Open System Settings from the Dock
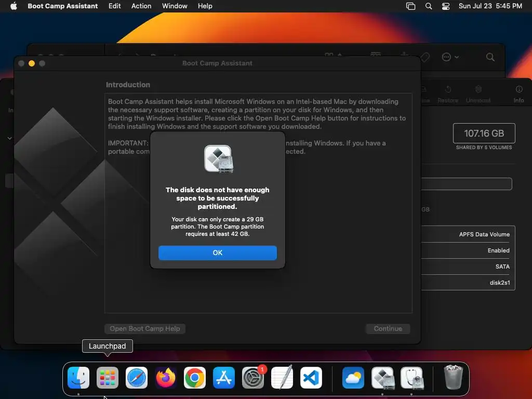This screenshot has height=399, width=532. (x=253, y=378)
